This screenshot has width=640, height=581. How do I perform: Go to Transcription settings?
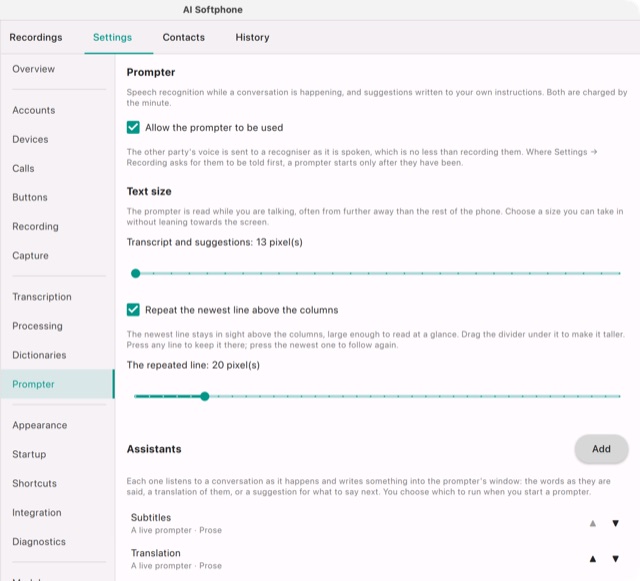[x=57, y=297]
